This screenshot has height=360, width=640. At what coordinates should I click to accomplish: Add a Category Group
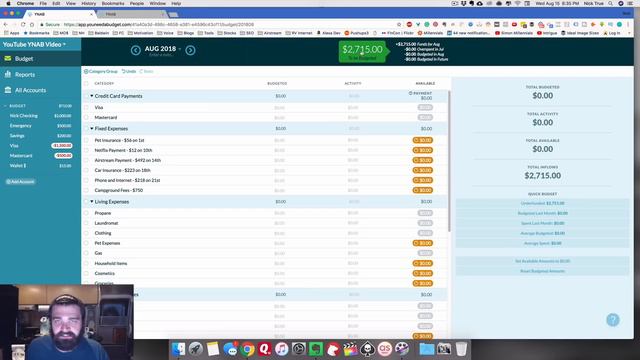pyautogui.click(x=100, y=71)
